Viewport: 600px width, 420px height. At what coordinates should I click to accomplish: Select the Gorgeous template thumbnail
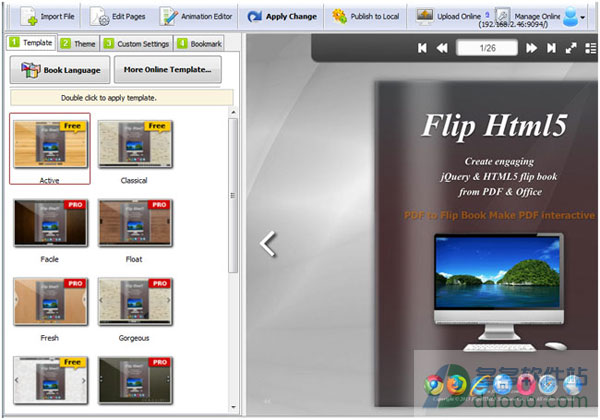click(x=135, y=302)
